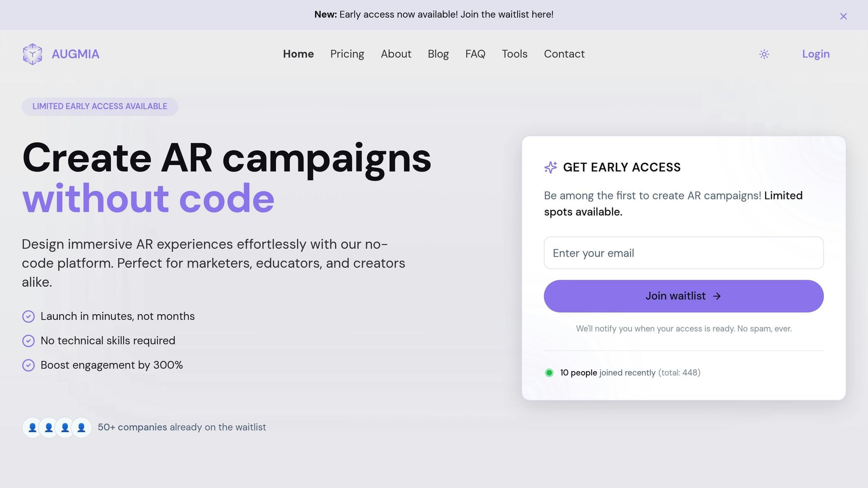Toggle the light/dark theme sun icon

(x=764, y=54)
